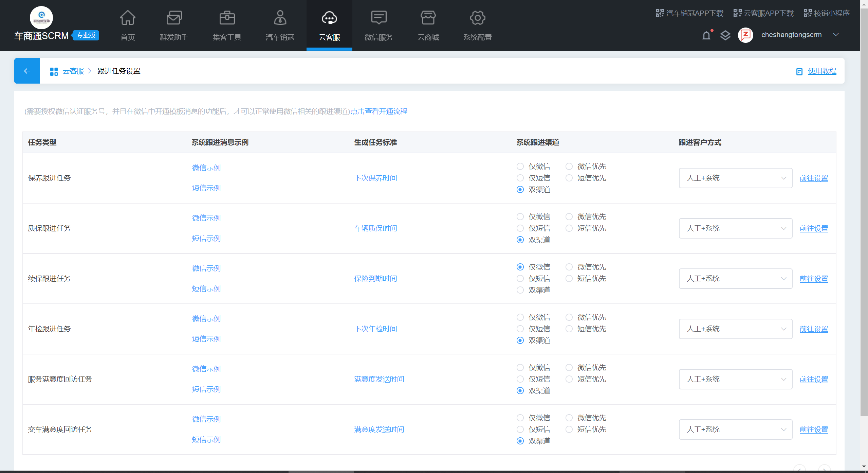This screenshot has height=473, width=868.
Task: Select 双渠道 for 续保跟进任务
Action: click(520, 290)
